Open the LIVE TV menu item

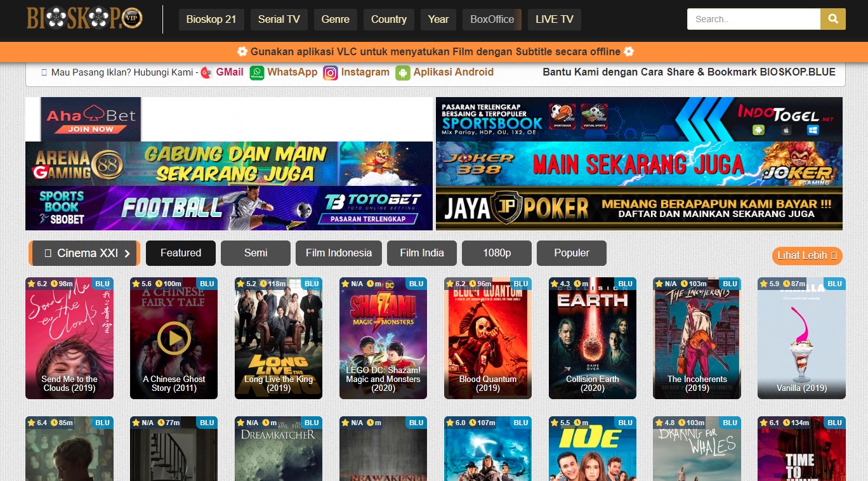click(x=555, y=19)
